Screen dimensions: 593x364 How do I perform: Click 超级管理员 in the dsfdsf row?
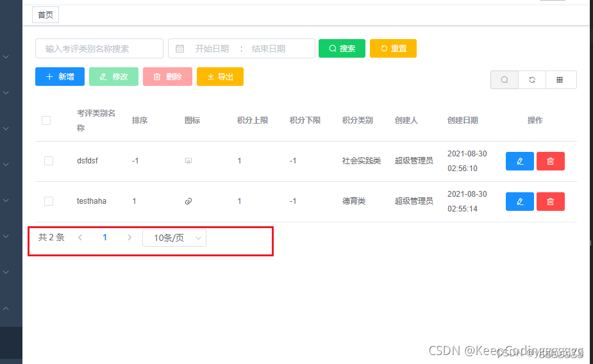tap(414, 161)
